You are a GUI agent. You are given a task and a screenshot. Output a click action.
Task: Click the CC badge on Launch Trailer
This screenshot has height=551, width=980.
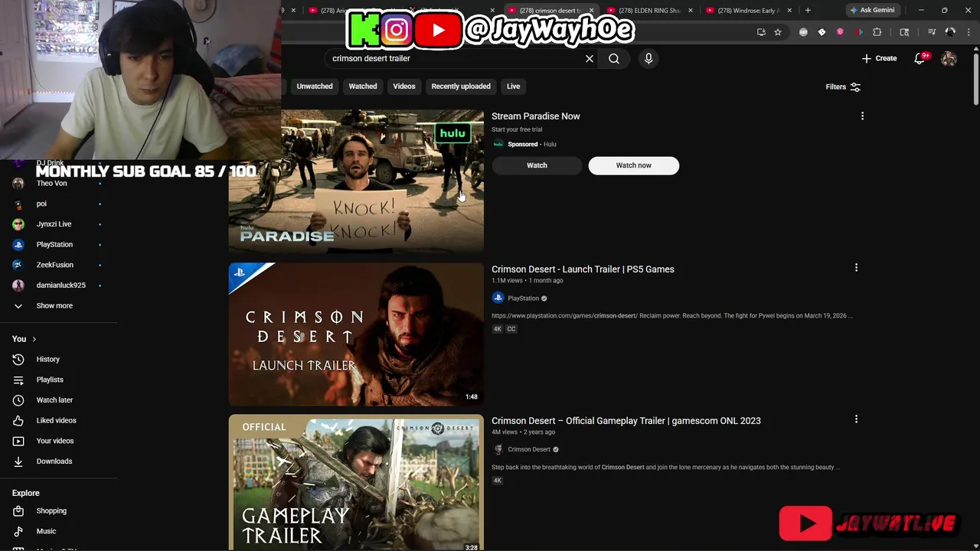pos(511,329)
